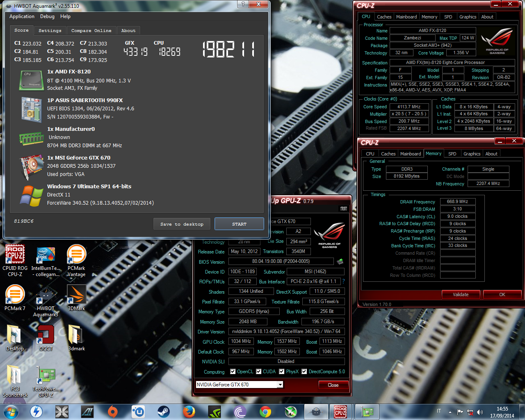Click the 1x MSI GeForce GTX 670 entry
525x420 pixels.
78,158
